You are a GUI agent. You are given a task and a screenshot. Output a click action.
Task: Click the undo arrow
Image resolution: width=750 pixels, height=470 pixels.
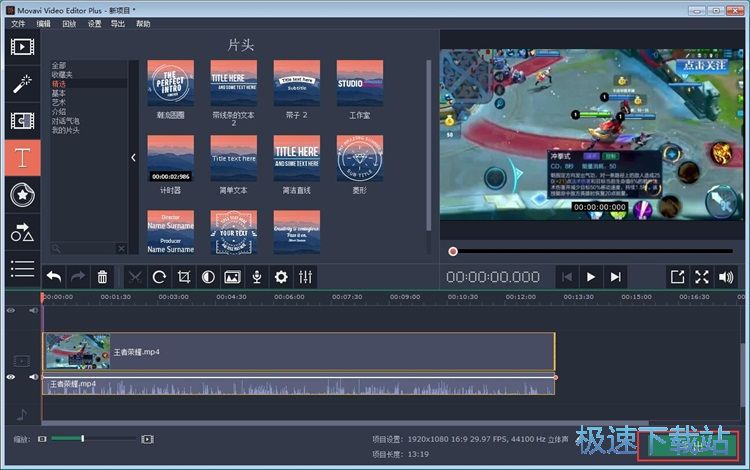(54, 277)
